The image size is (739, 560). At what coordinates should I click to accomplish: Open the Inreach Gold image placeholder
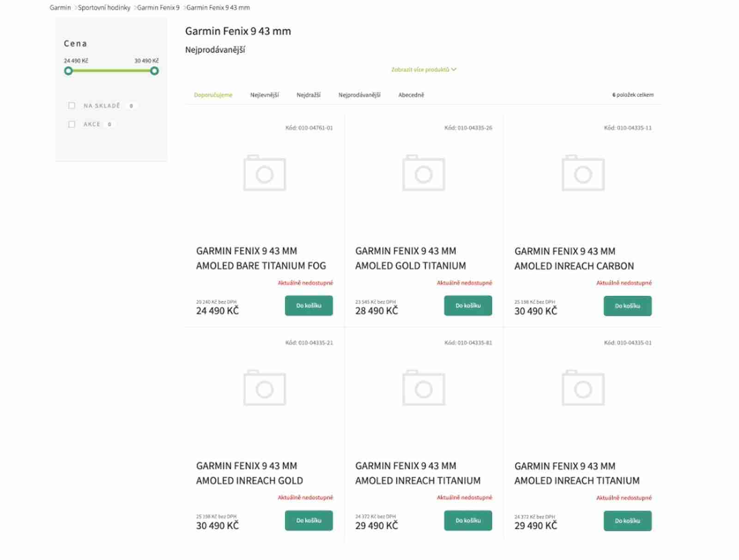265,388
